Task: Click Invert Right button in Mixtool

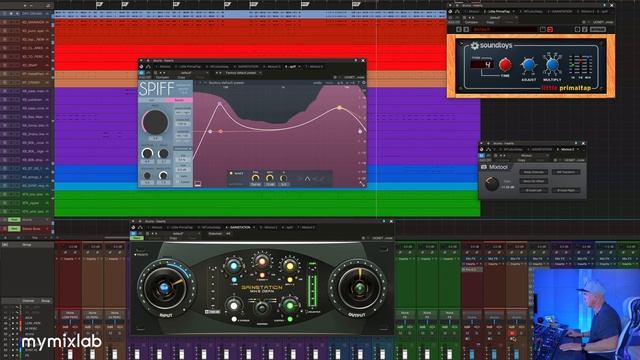Action: pos(566,190)
